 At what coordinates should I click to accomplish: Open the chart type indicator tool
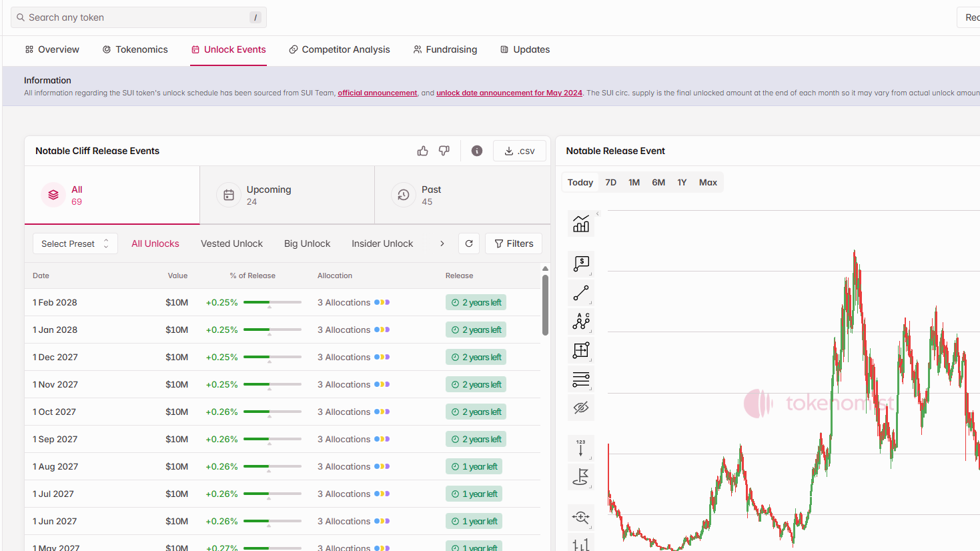(x=581, y=224)
